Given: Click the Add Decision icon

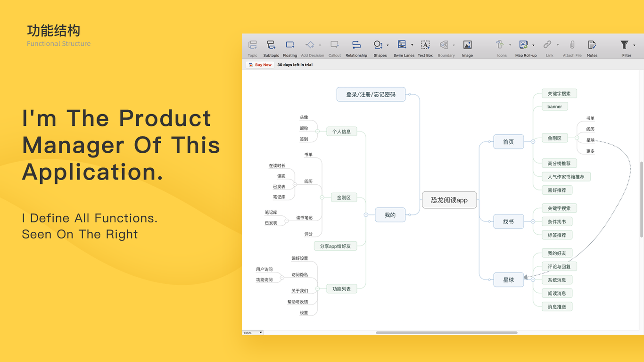Looking at the screenshot, I should pos(310,45).
